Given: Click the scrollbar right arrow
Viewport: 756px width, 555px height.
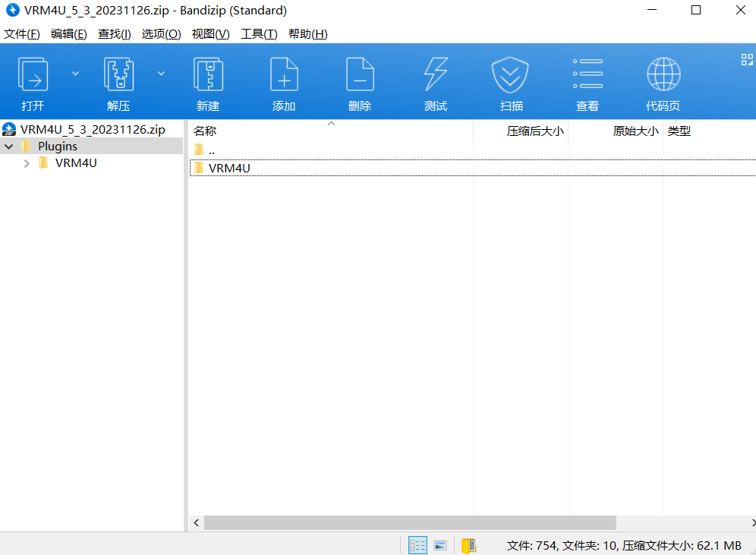Looking at the screenshot, I should click(x=753, y=522).
